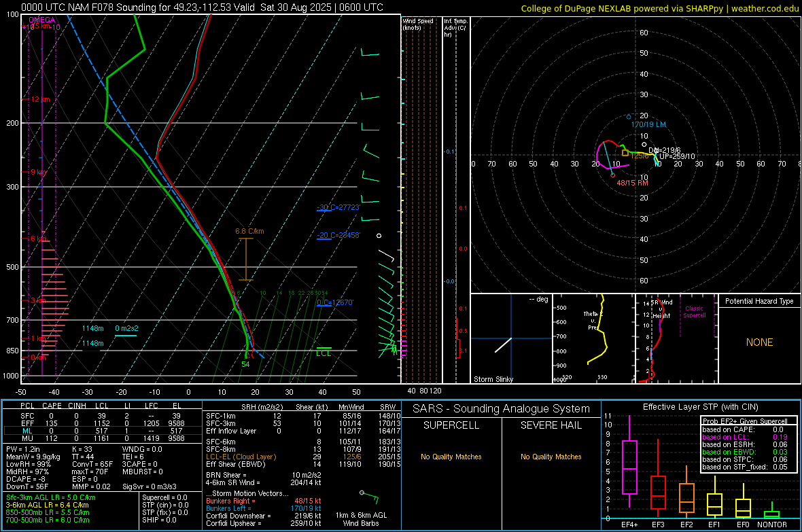
Task: Click the 'UP=259/10' hodograph label
Action: pyautogui.click(x=677, y=156)
